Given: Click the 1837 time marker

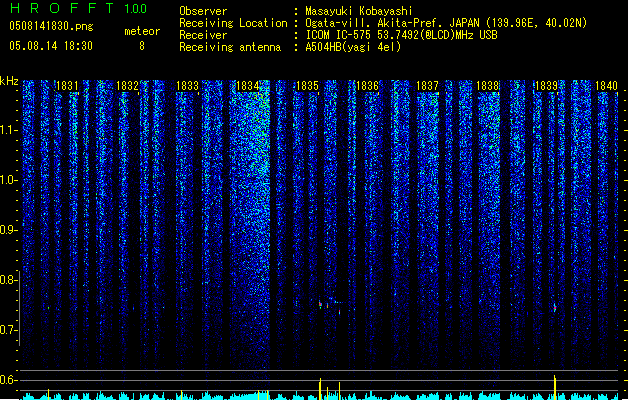Looking at the screenshot, I should [428, 86].
